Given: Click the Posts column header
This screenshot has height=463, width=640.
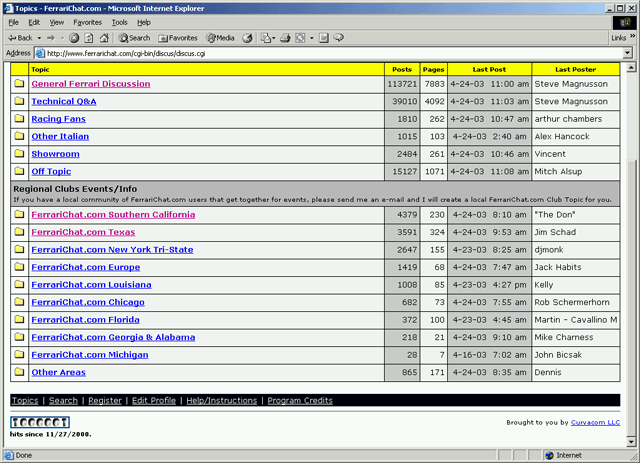Looking at the screenshot, I should point(402,69).
